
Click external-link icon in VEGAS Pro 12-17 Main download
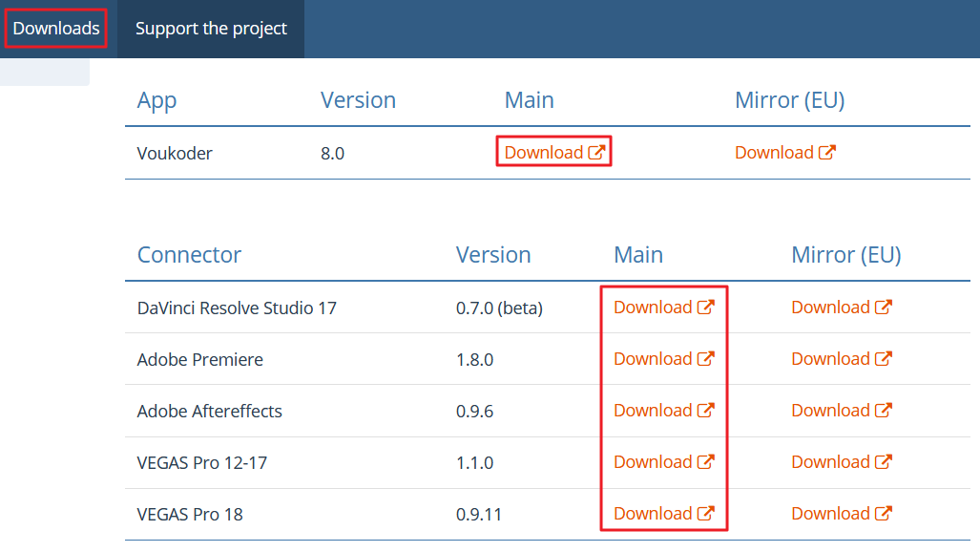pos(705,461)
